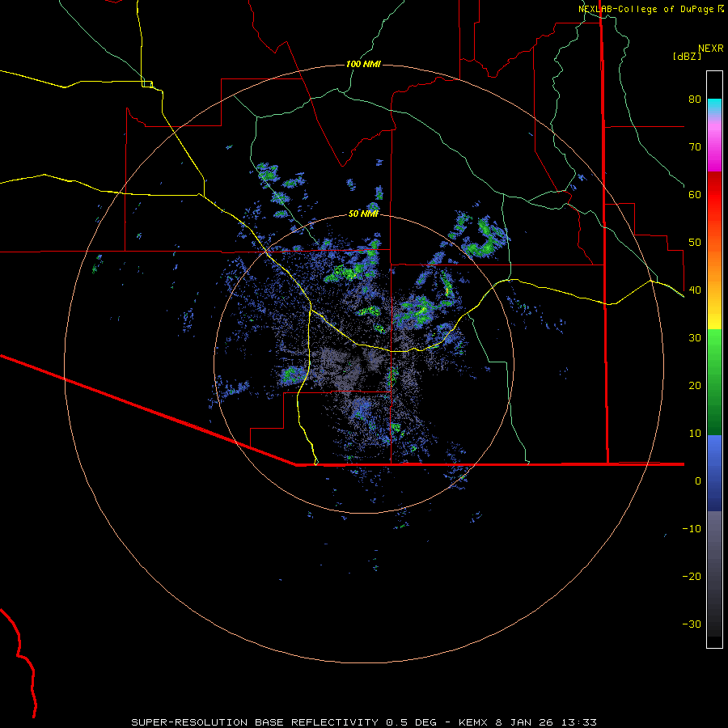The width and height of the screenshot is (728, 728).
Task: Select the 0 value on dBZ scale
Action: click(x=698, y=481)
